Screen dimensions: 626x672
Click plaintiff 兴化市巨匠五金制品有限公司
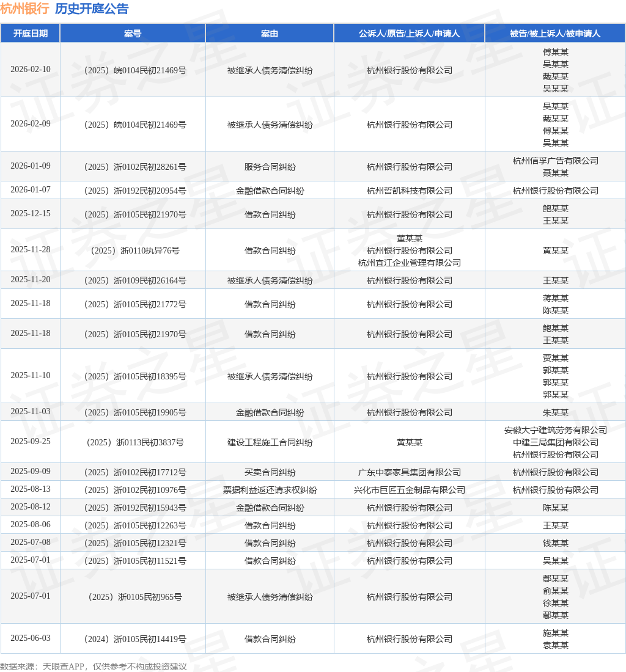(x=410, y=491)
